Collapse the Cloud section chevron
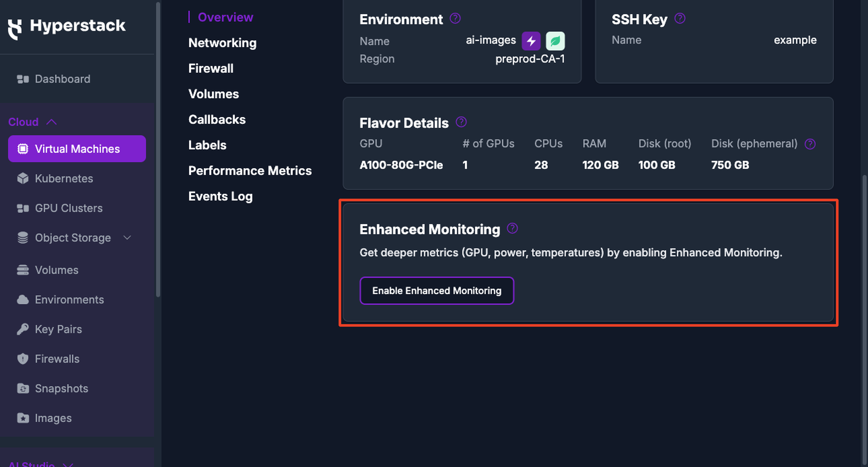 [x=51, y=122]
